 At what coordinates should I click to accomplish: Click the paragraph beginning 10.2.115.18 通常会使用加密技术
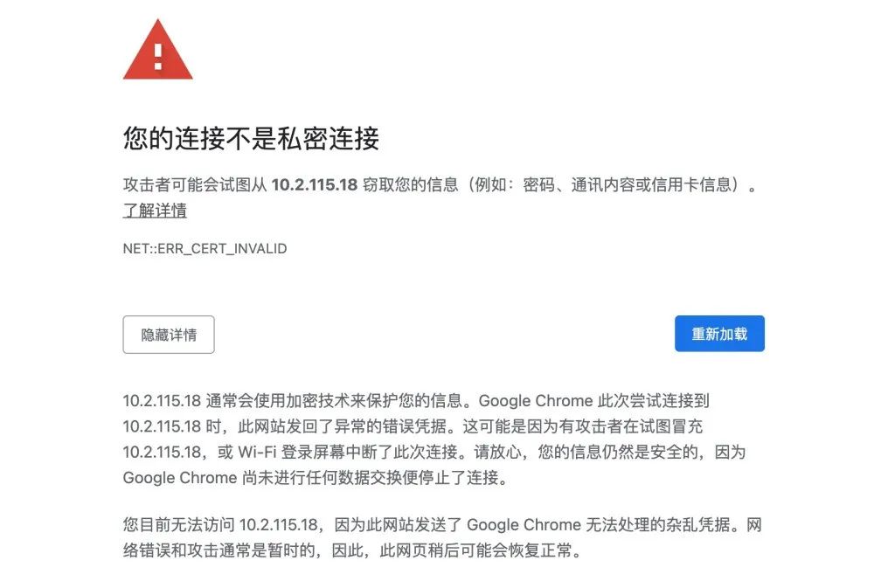[x=434, y=439]
